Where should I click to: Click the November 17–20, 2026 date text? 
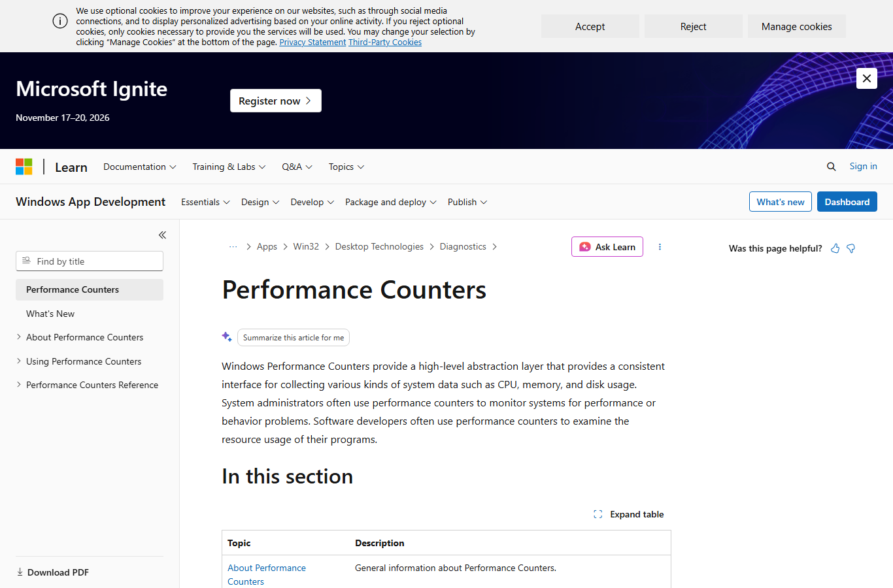(x=63, y=118)
